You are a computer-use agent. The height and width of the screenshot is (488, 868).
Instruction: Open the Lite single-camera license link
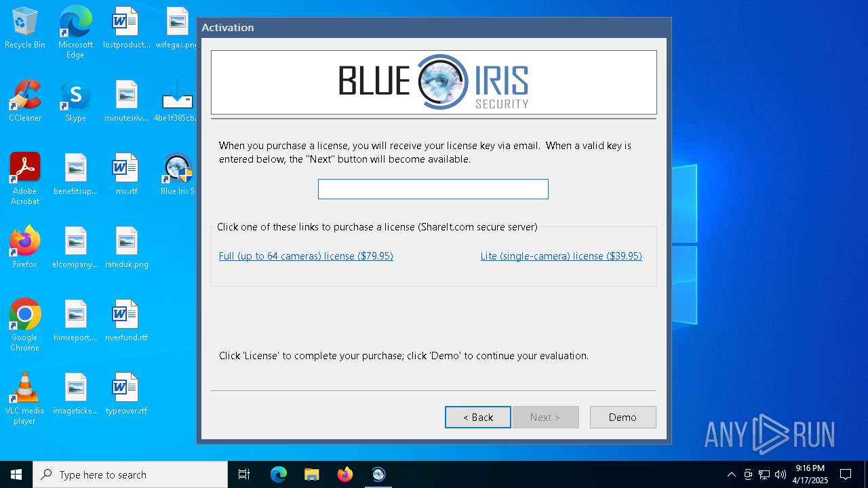point(561,256)
